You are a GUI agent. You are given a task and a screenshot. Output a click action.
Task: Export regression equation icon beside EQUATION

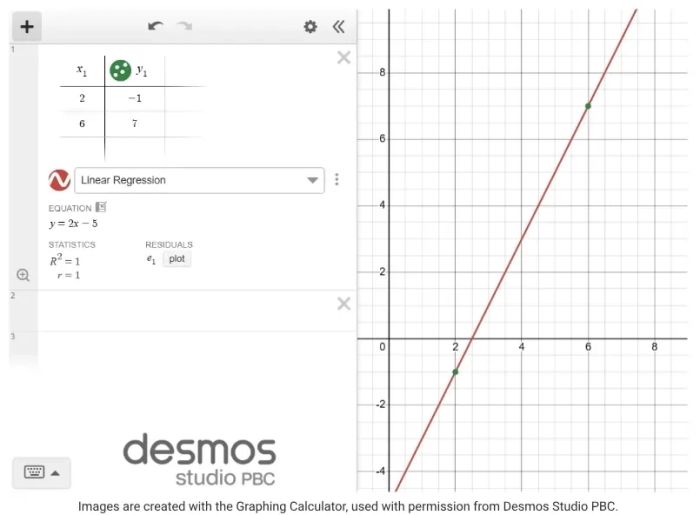pos(101,207)
